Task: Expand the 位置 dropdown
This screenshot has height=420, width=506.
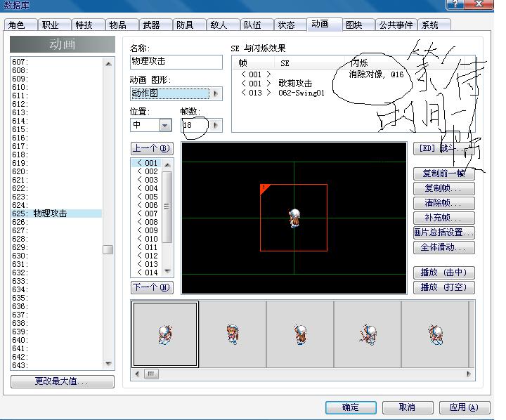Action: 165,125
